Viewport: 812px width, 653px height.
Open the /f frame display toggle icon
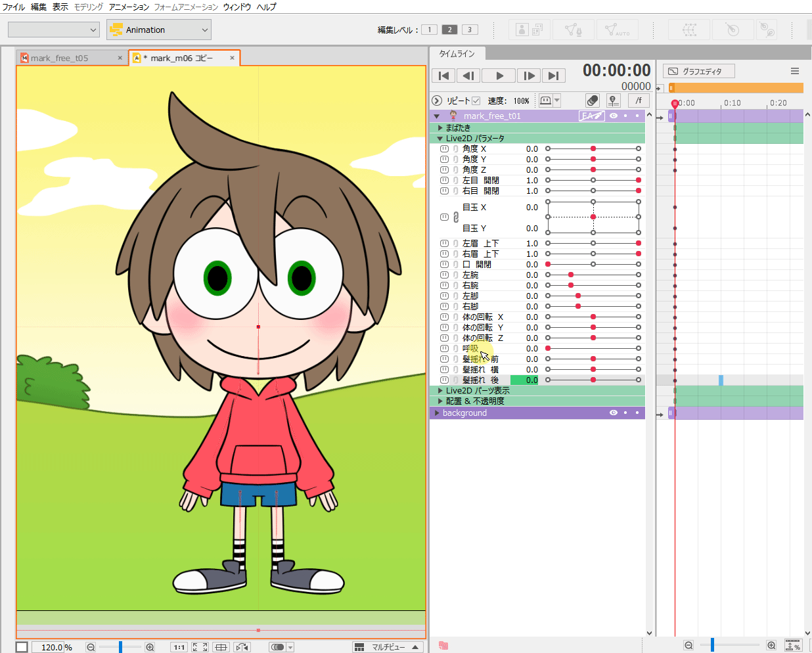coord(638,100)
